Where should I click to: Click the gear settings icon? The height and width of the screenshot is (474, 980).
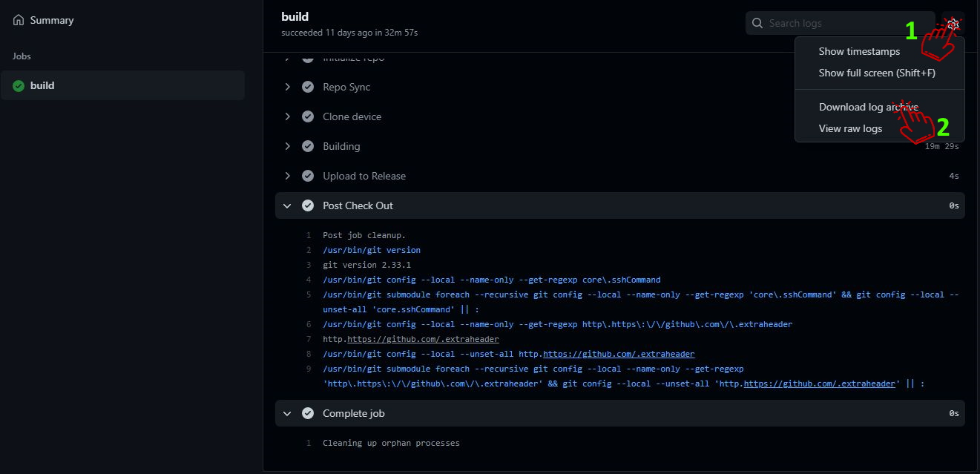[x=954, y=24]
